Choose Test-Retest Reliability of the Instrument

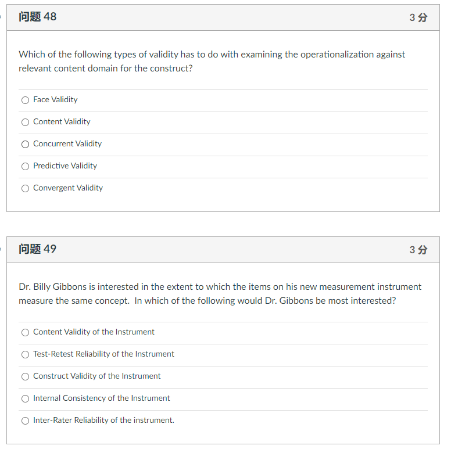click(25, 354)
